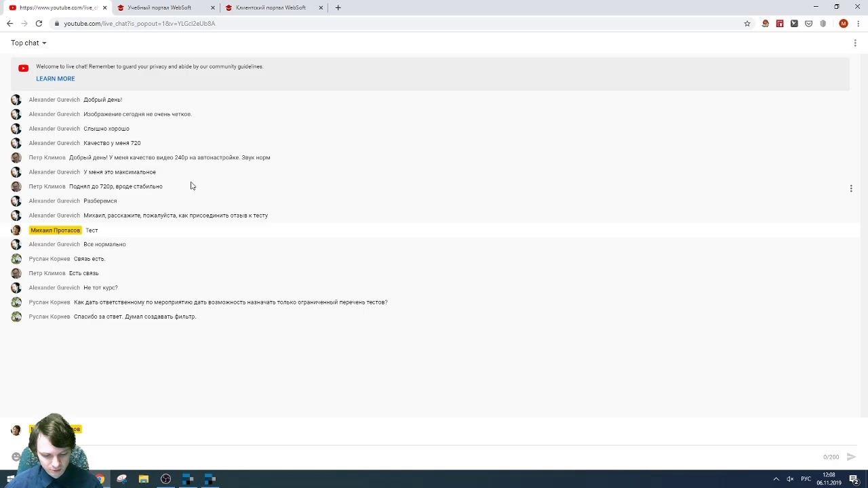The width and height of the screenshot is (868, 488).
Task: Click the red calendar extension icon
Action: [780, 23]
